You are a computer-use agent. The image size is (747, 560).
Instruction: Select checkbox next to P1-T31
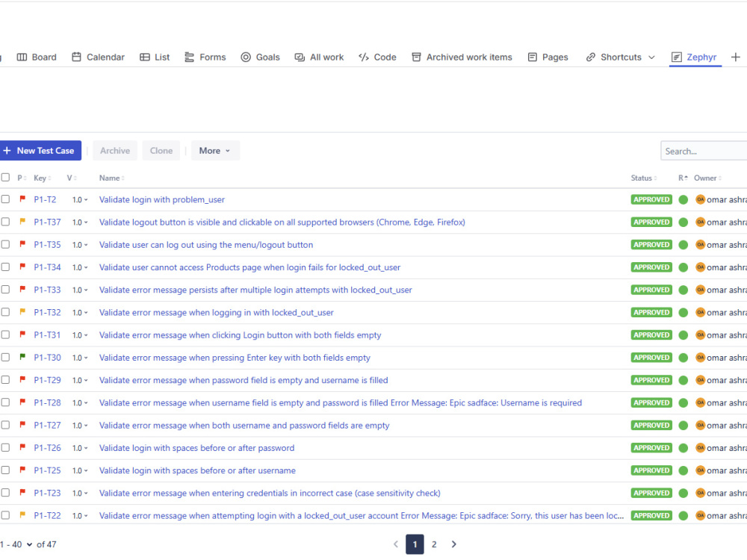click(x=5, y=335)
